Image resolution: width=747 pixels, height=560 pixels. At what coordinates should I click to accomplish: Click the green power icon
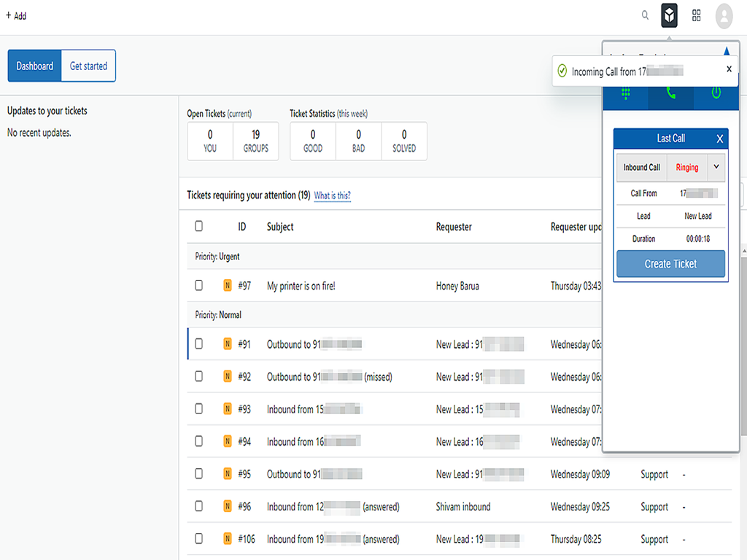(x=716, y=93)
